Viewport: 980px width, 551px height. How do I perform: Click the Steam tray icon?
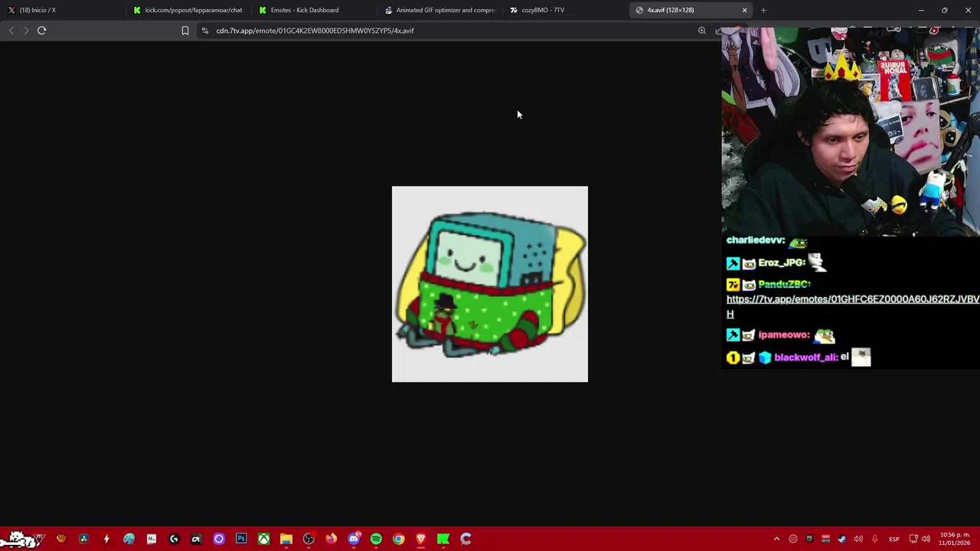[x=842, y=539]
